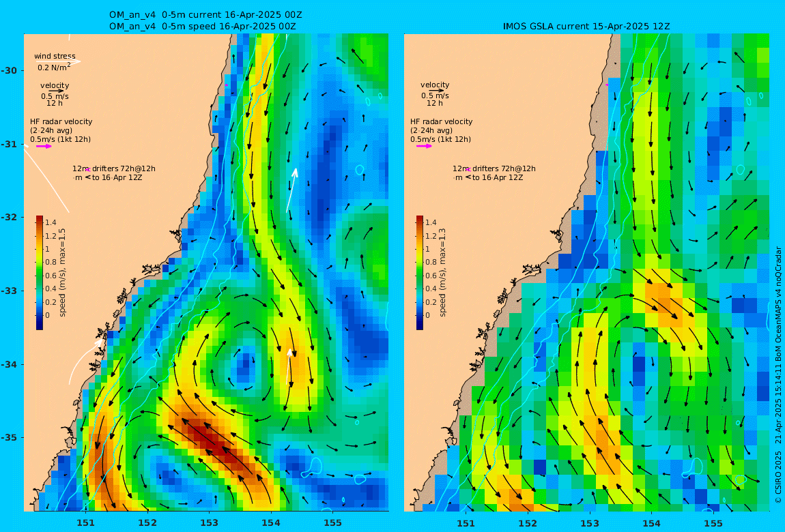This screenshot has width=785, height=532.
Task: Click '0.5m/s (1kt 12h)' on IMOS GSLA map
Action: pos(440,140)
